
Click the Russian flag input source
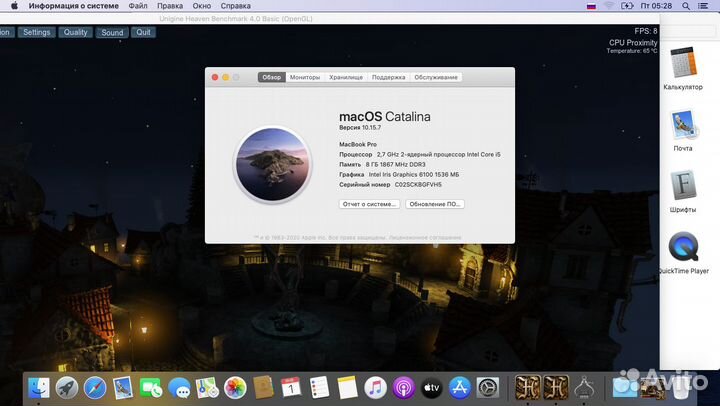pyautogui.click(x=591, y=6)
